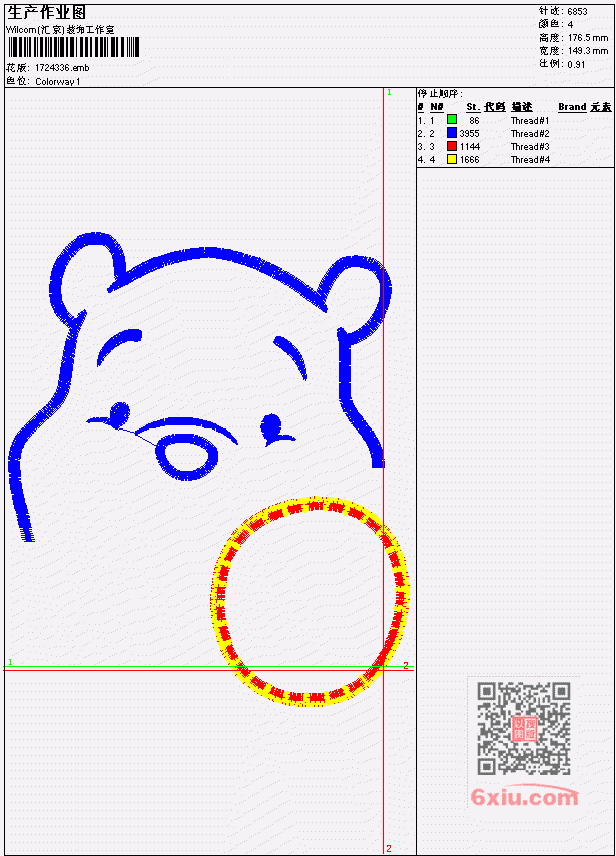Click the red Thread #3 color swatch
Viewport: 616px width, 856px height.
[x=452, y=146]
